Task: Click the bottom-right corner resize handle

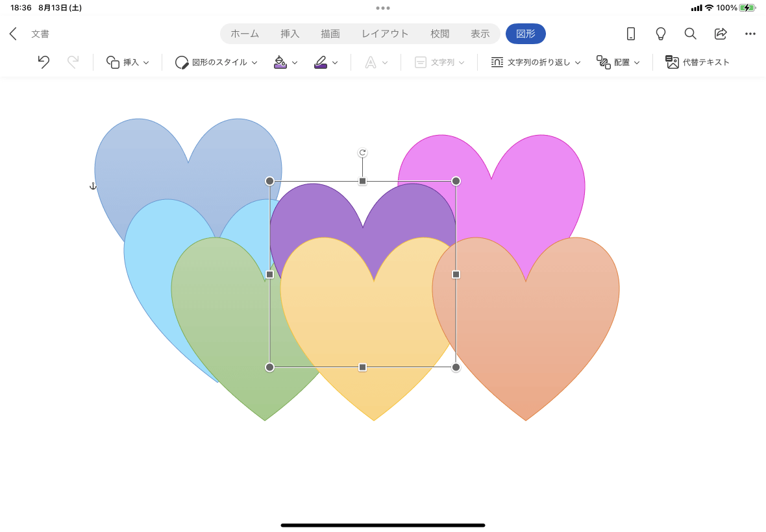Action: (456, 367)
